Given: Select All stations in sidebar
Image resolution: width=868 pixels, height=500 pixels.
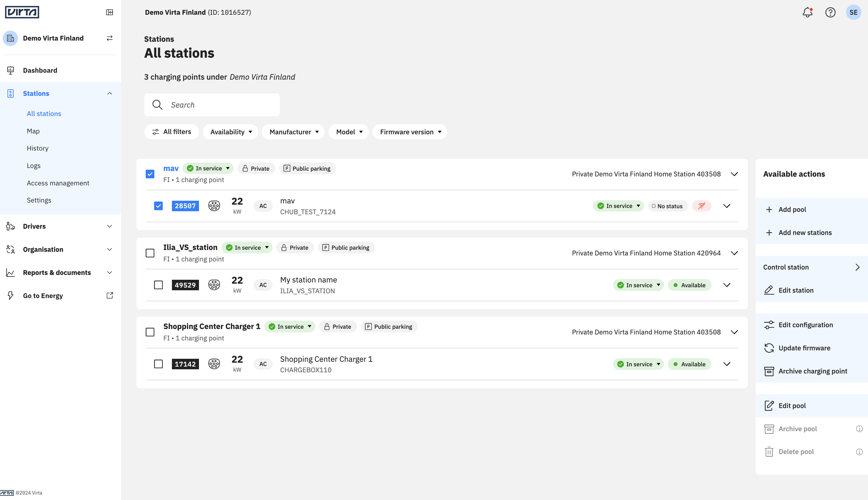Looking at the screenshot, I should tap(44, 114).
